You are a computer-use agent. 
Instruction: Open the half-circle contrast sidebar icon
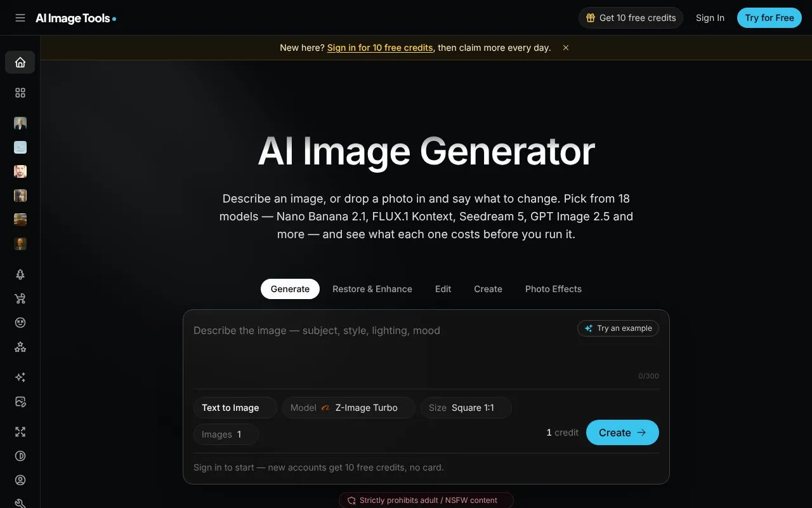20,456
